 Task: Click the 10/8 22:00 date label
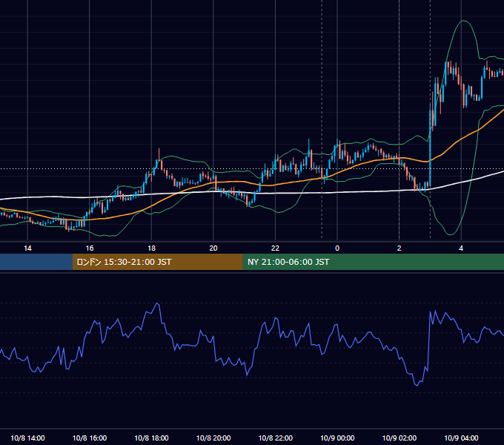tap(276, 438)
